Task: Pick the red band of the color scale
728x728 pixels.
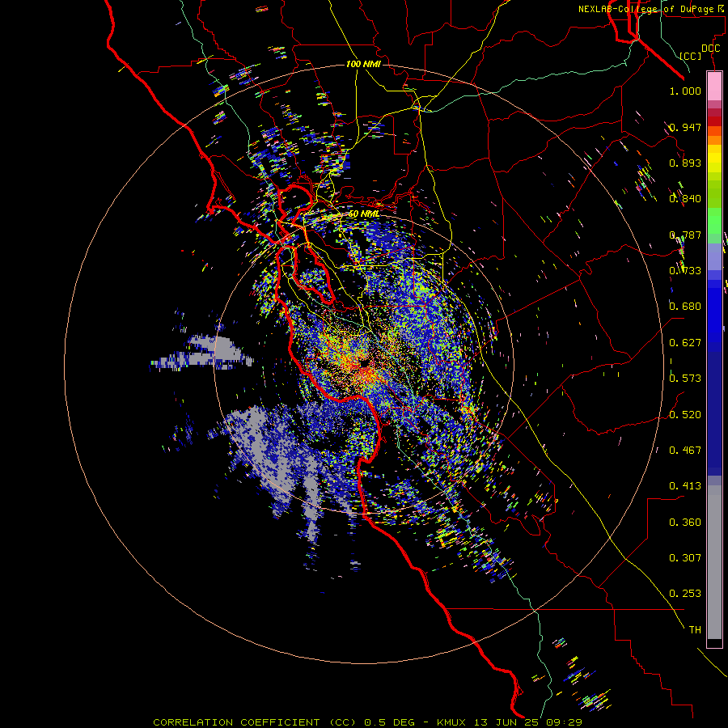Action: click(x=714, y=121)
